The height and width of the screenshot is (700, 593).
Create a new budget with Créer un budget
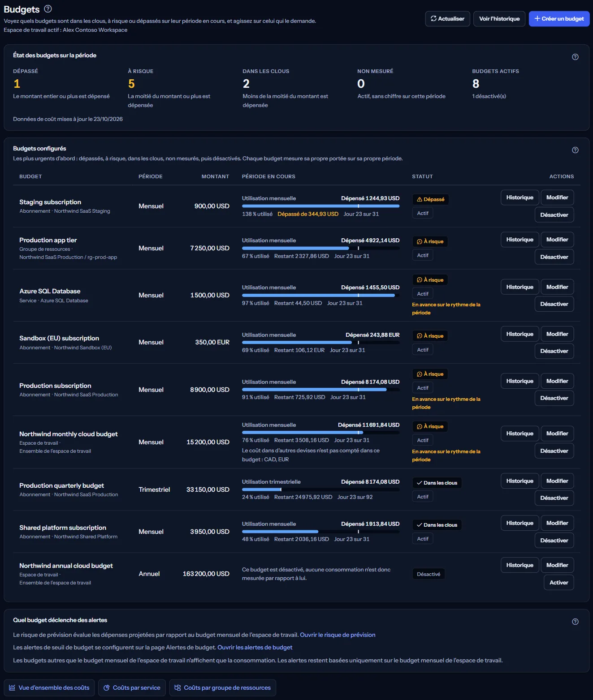click(x=559, y=19)
